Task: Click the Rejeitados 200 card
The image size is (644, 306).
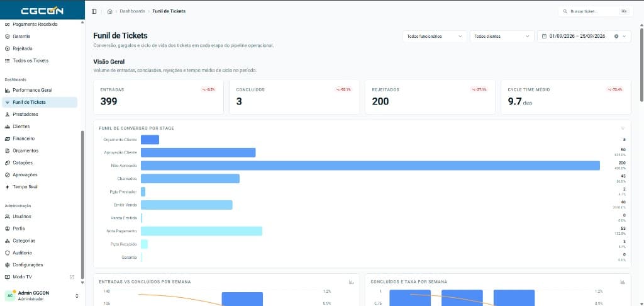Action: pos(430,97)
